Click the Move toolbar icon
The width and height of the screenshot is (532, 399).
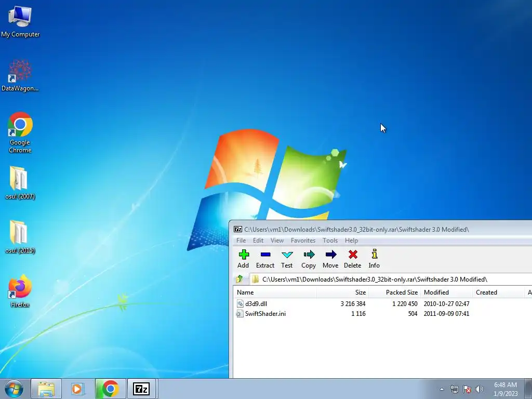[330, 259]
